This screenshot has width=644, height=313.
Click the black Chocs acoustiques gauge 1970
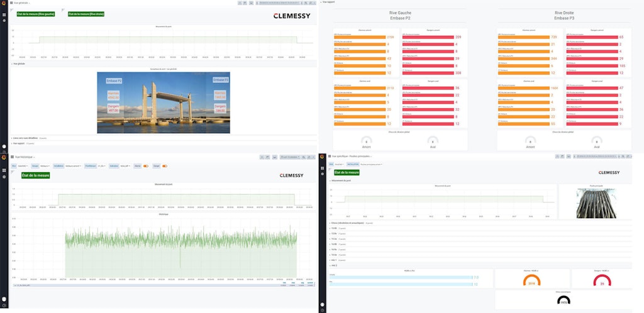click(563, 300)
